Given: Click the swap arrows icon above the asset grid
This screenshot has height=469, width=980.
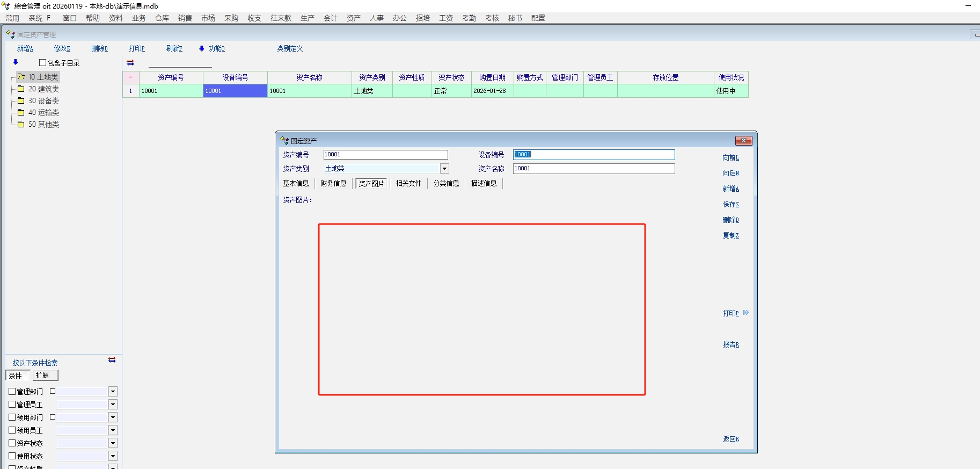Looking at the screenshot, I should (x=130, y=63).
